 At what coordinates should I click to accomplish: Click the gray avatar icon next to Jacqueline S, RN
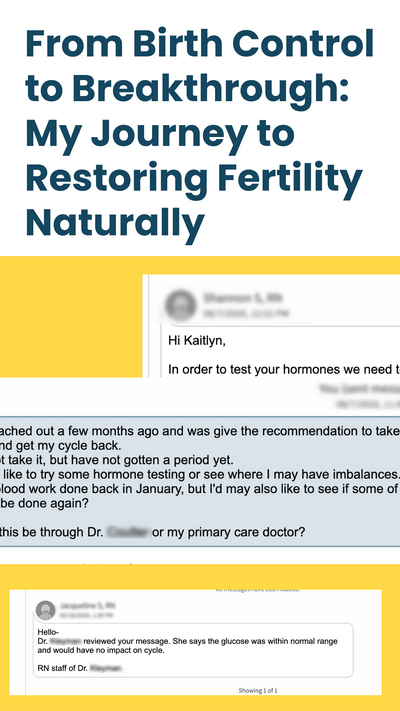coord(46,610)
